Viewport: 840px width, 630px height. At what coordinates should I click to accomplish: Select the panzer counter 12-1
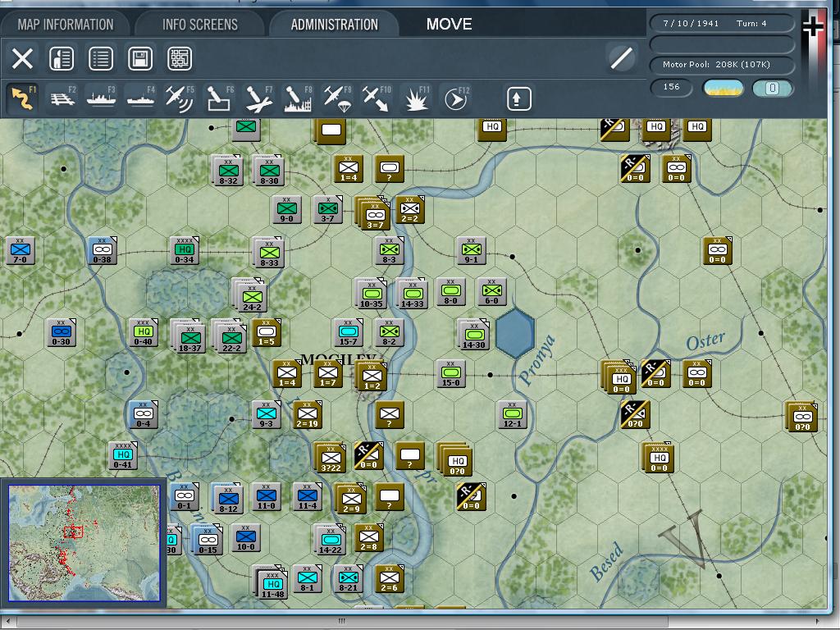click(x=512, y=414)
